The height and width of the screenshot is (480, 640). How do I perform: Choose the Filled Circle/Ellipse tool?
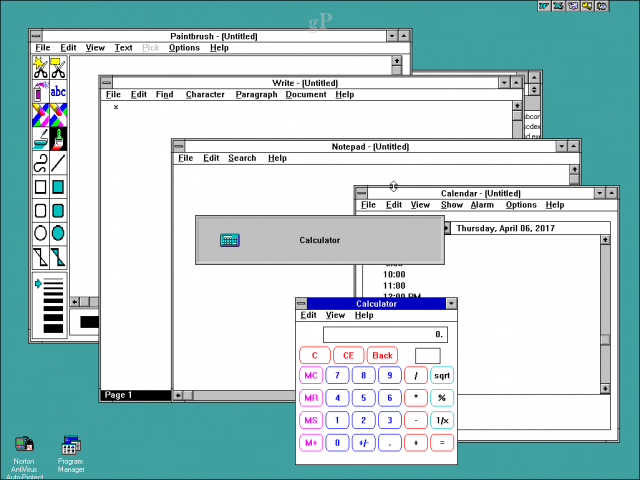(58, 233)
